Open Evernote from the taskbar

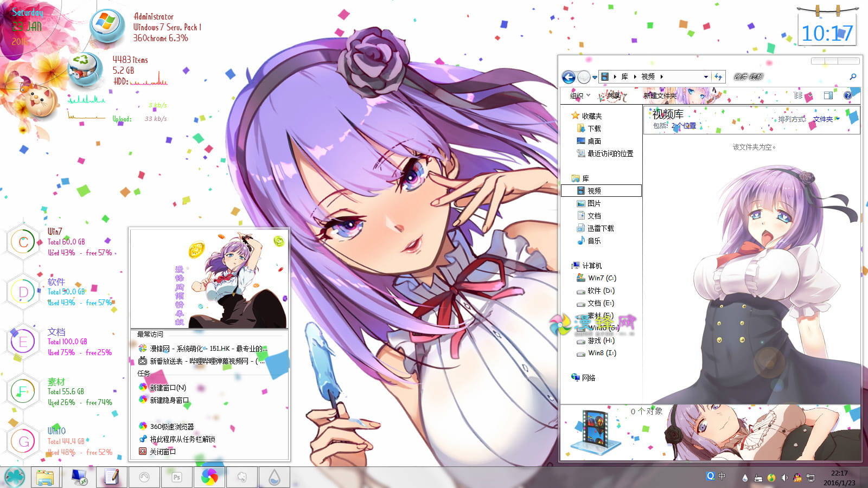click(241, 477)
